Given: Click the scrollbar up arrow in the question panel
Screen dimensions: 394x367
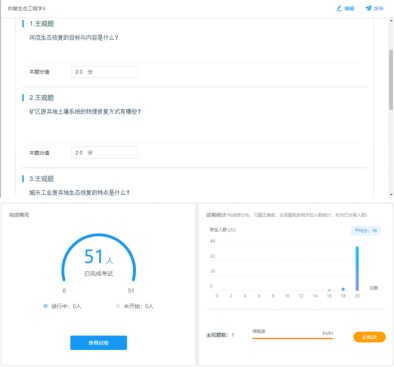Looking at the screenshot, I should (x=391, y=21).
